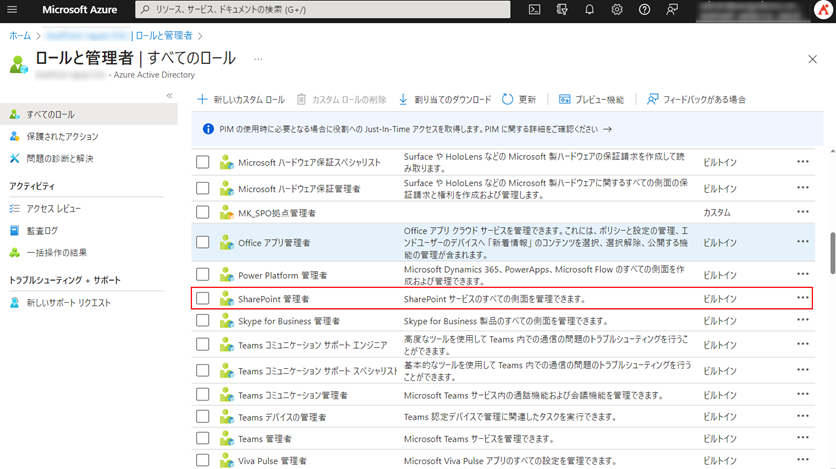Check the SharePoint 管理者 checkbox
This screenshot has width=836, height=469.
click(203, 298)
